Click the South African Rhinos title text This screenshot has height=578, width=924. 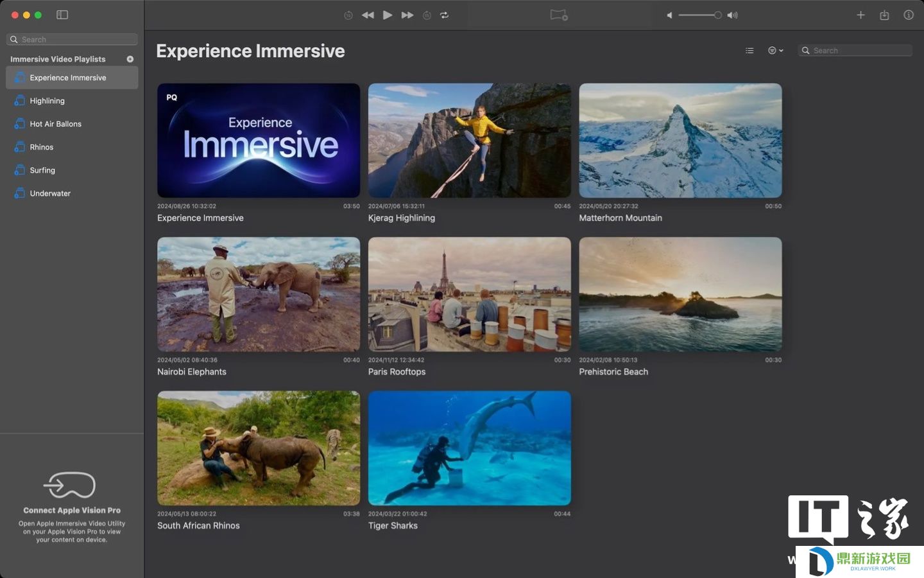point(198,525)
